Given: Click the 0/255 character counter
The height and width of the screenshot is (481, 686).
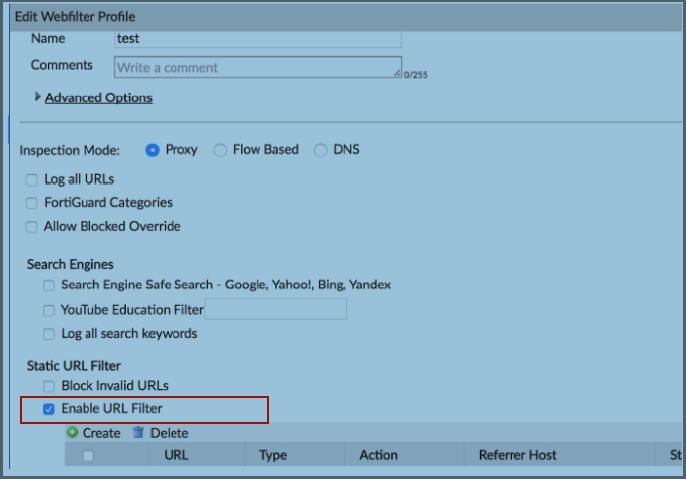Looking at the screenshot, I should pyautogui.click(x=416, y=75).
